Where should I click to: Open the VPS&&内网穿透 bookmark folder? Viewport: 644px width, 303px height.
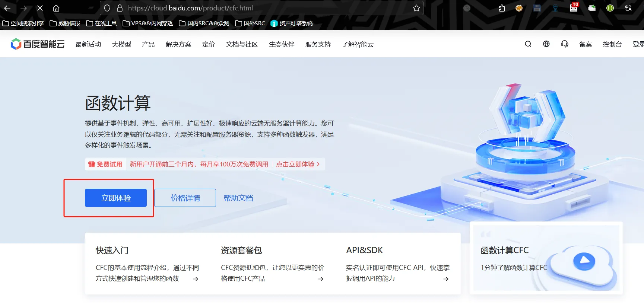coord(148,23)
